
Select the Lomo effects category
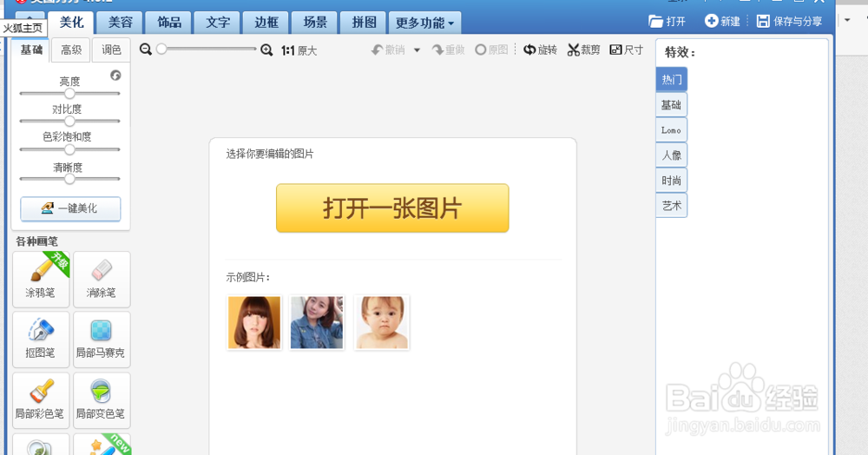click(672, 130)
